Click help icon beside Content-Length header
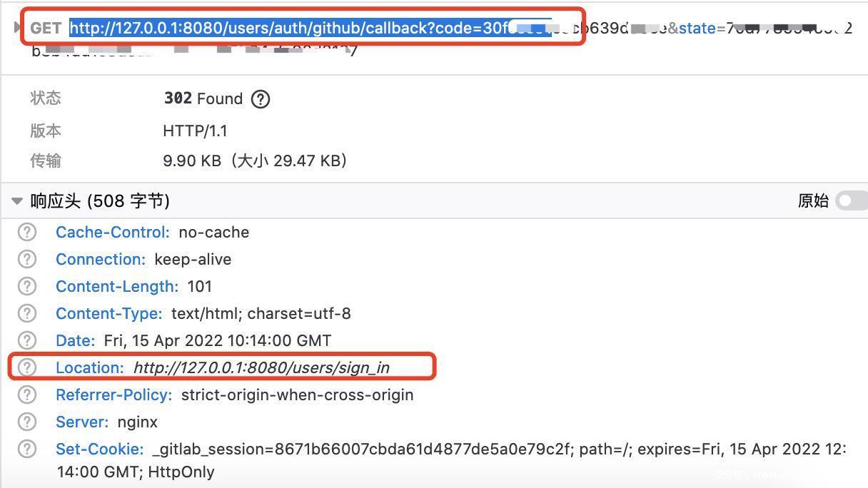The width and height of the screenshot is (868, 488). 27,286
